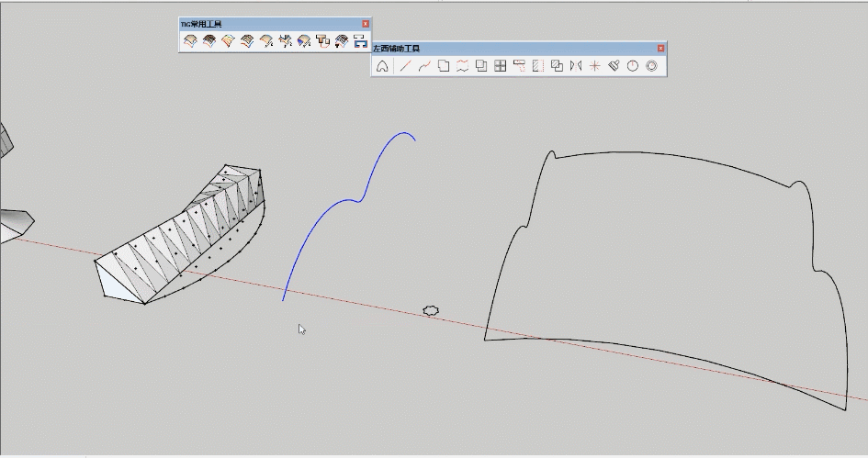868x458 pixels.
Task: Close the 左西辅助工具 toolbar
Action: (660, 49)
